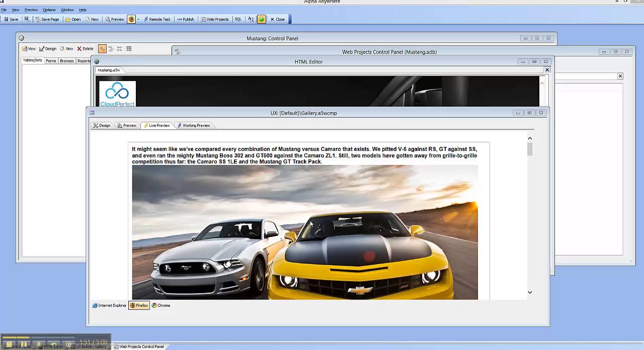Click the font size text icon
The width and height of the screenshot is (644, 350).
[251, 19]
